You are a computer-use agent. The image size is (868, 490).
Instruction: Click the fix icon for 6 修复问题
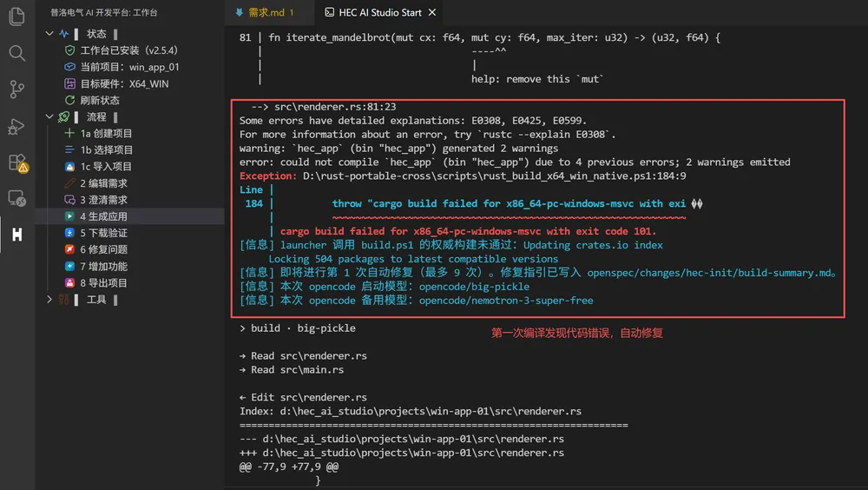point(69,249)
